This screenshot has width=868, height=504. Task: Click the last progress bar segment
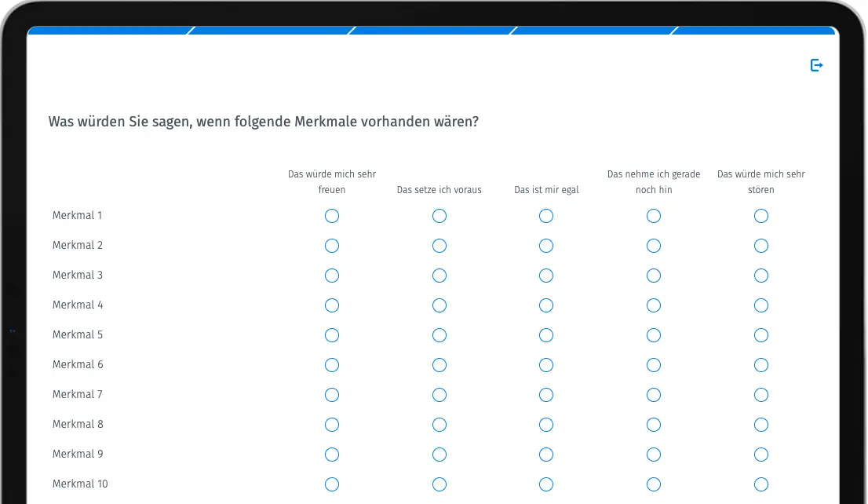(753, 31)
